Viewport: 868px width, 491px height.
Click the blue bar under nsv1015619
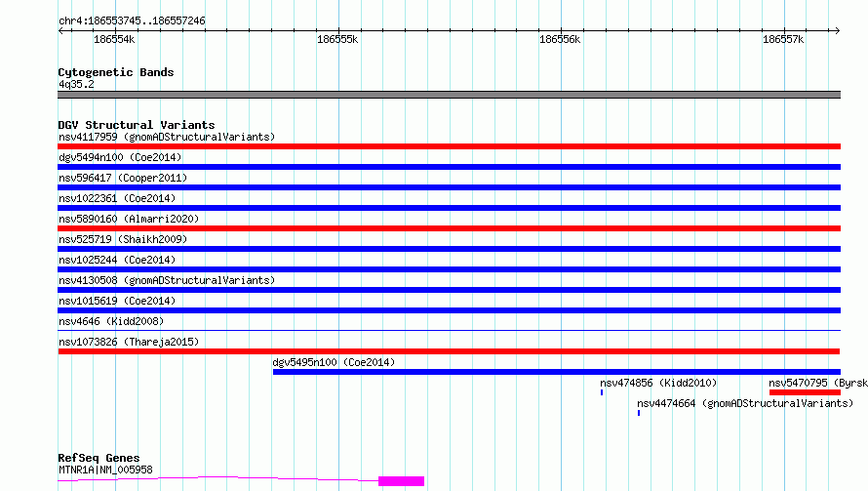449,310
